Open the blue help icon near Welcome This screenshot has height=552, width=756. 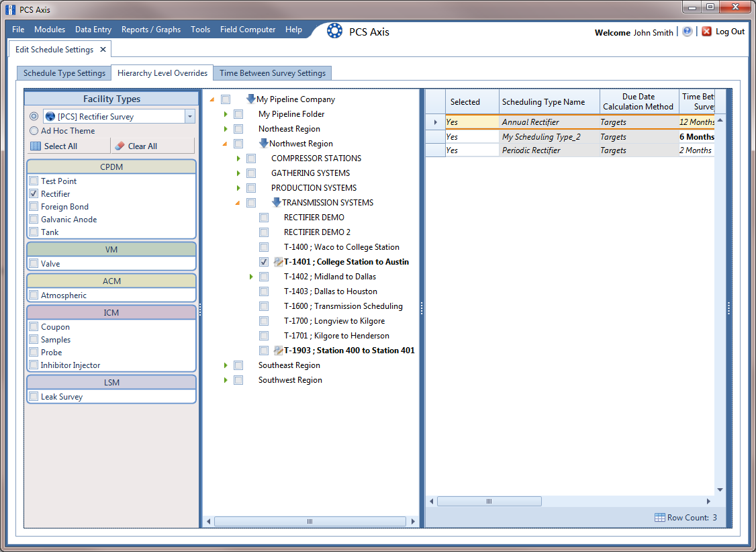688,32
